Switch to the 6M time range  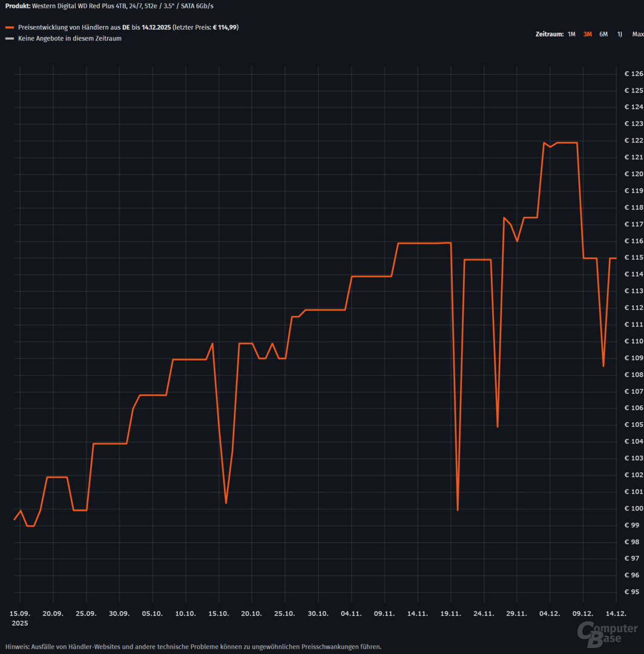click(603, 34)
